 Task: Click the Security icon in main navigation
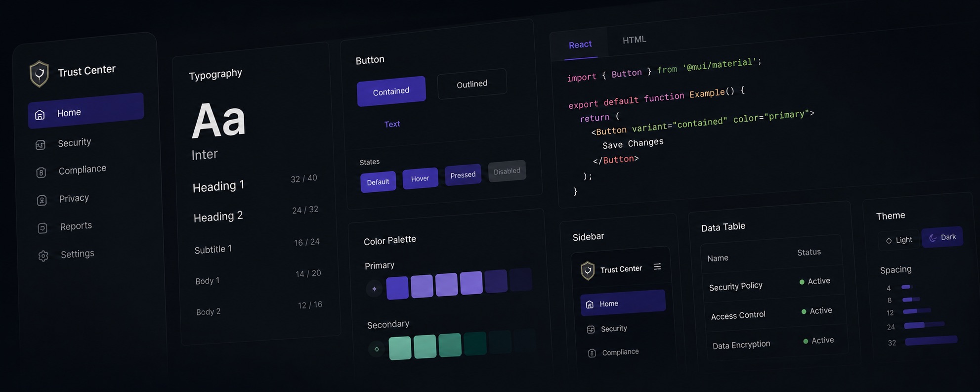41,145
